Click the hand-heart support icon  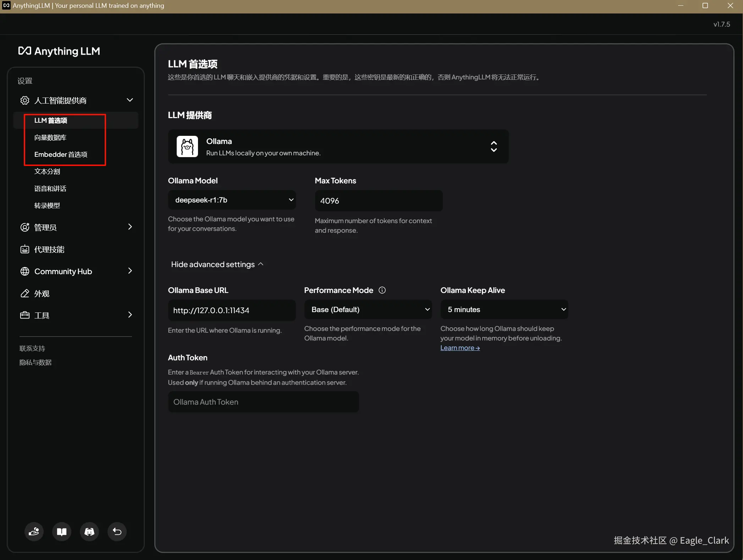34,531
